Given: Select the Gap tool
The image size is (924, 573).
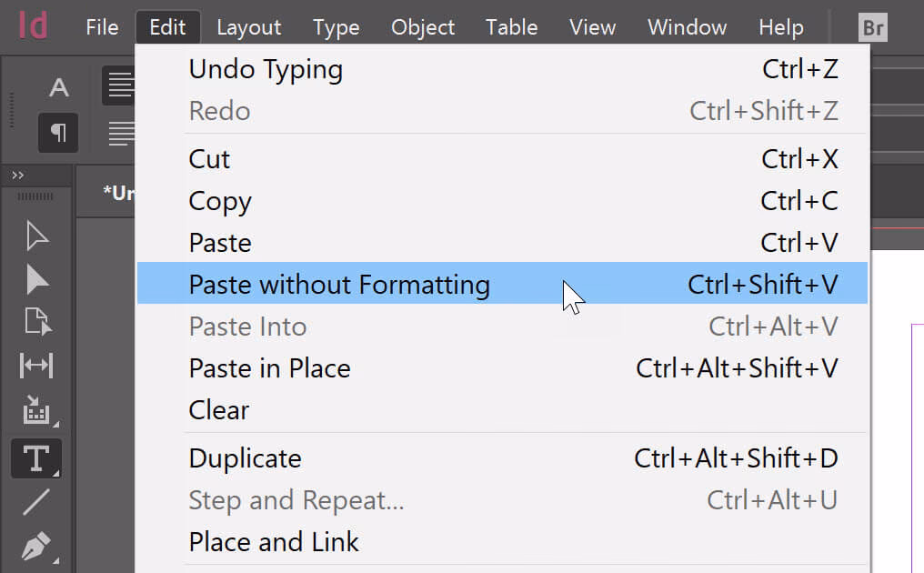Looking at the screenshot, I should pyautogui.click(x=36, y=366).
